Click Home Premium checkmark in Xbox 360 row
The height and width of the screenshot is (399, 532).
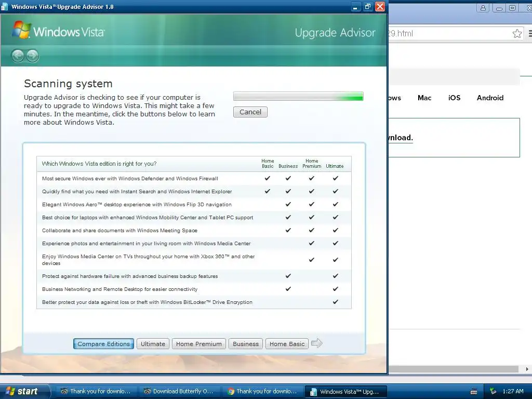312,260
